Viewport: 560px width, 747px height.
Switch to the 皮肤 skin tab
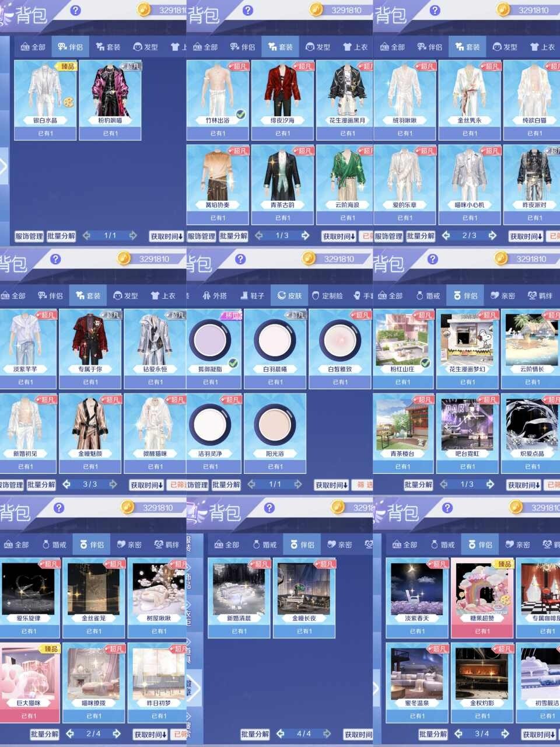pos(290,296)
